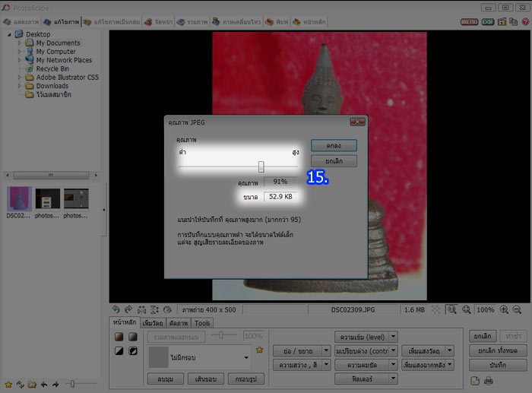Open the ความสว่าง, สี dropdown arrow

coord(326,365)
